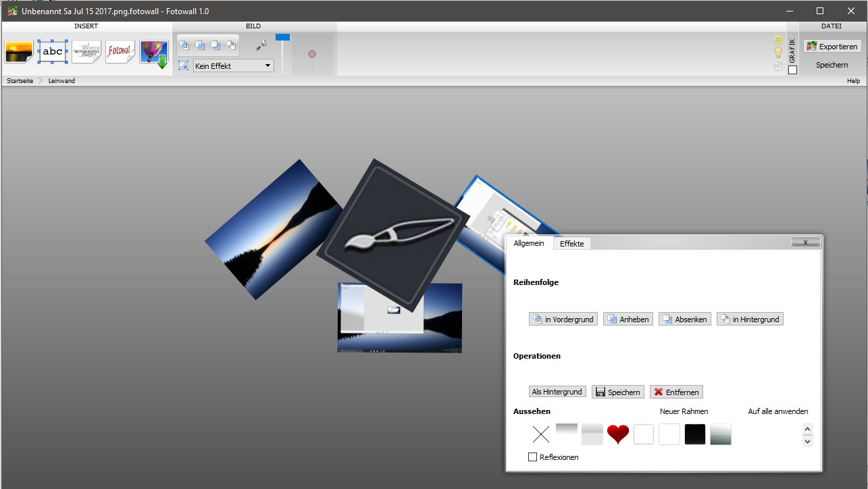868x489 pixels.
Task: Click the greyed picture icon below the light bulb
Action: tap(778, 66)
